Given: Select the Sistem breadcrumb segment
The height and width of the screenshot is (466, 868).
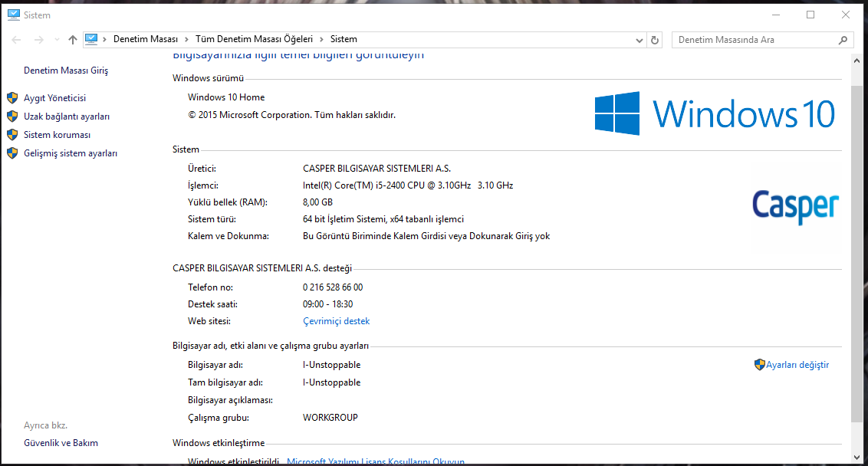Looking at the screenshot, I should coord(344,39).
